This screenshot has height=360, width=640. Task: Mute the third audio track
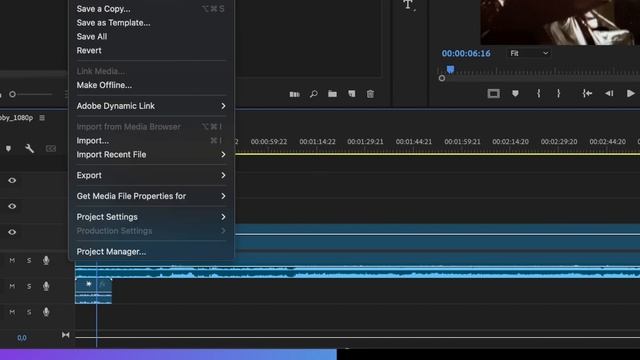click(x=12, y=312)
